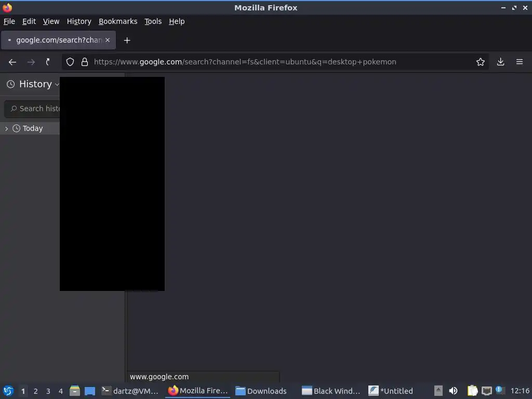Open the Firefox hamburger application menu

[x=520, y=62]
